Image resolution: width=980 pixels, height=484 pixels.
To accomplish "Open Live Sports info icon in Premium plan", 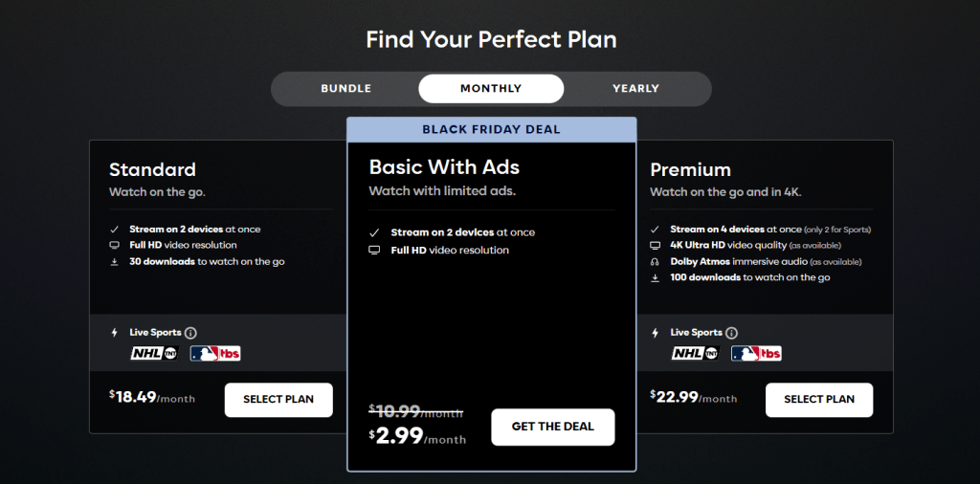I will 731,333.
